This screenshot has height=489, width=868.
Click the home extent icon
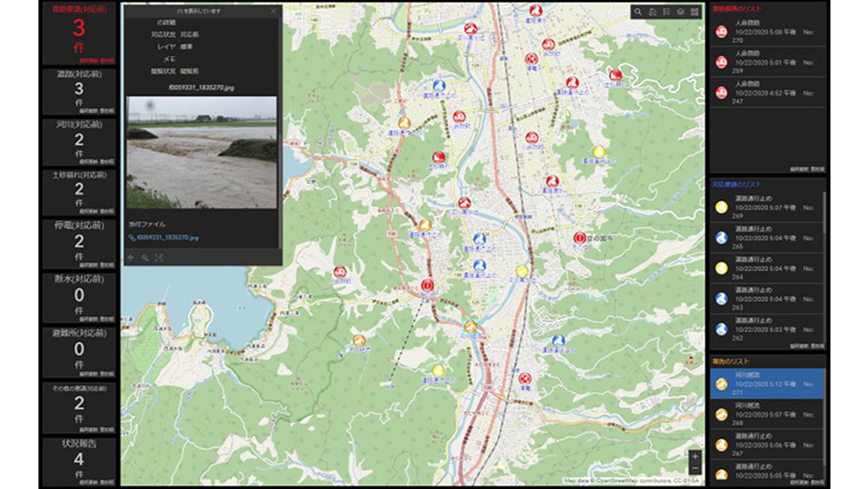pos(652,11)
